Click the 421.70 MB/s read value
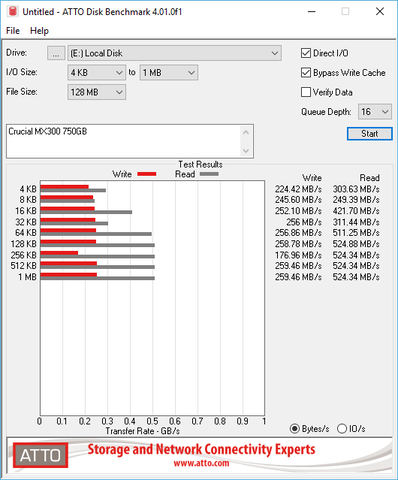398x480 pixels. (x=356, y=211)
